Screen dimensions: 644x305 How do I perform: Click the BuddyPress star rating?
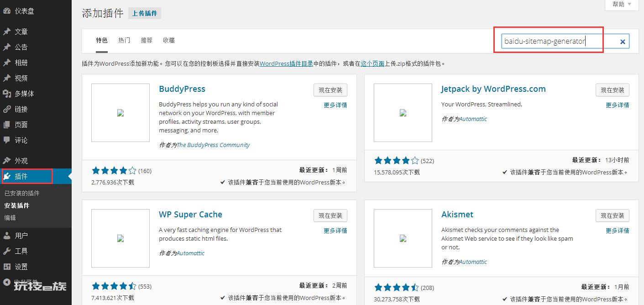click(x=114, y=171)
